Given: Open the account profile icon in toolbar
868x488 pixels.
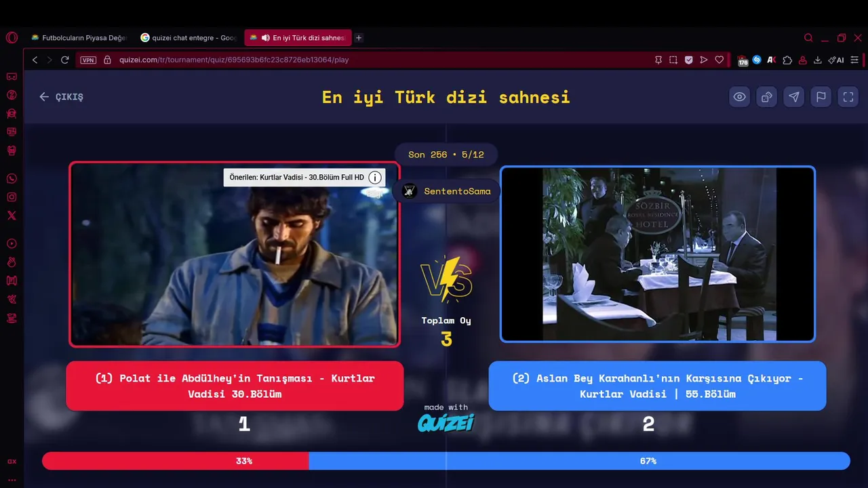Looking at the screenshot, I should tap(803, 60).
